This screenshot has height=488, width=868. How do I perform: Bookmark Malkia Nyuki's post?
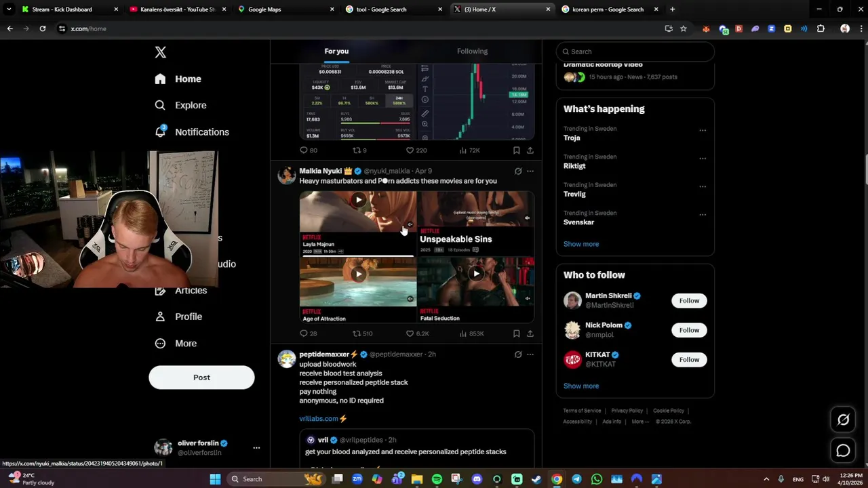coord(516,333)
